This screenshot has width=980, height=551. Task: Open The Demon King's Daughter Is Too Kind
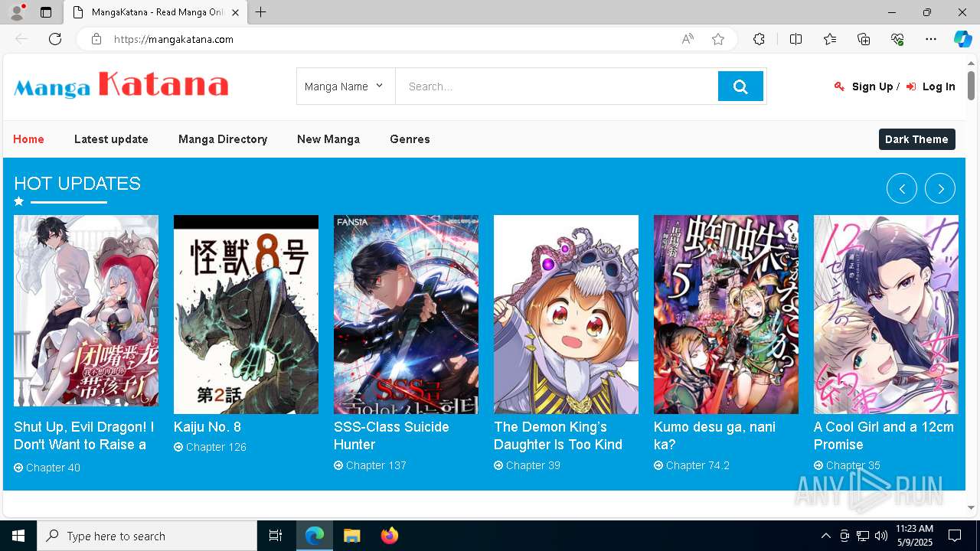[x=558, y=435]
